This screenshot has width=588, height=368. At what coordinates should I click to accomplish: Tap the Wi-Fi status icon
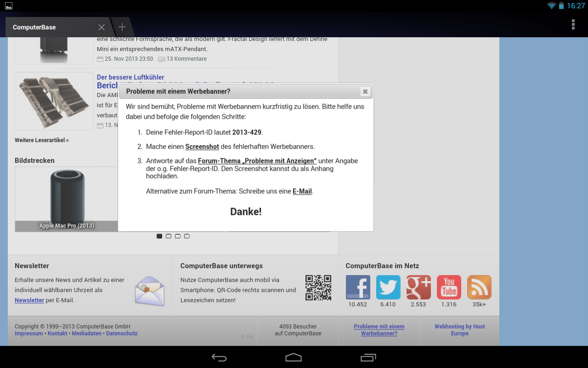pyautogui.click(x=551, y=6)
